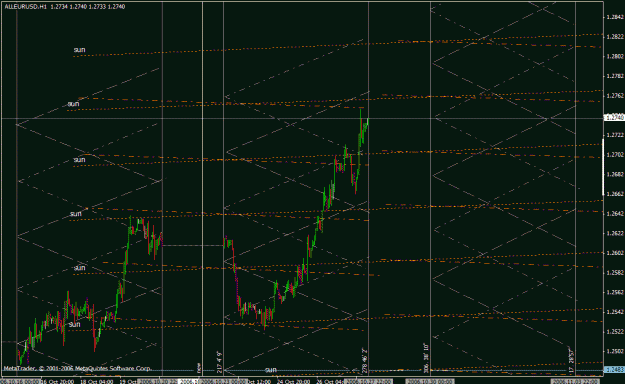Select the 1.2522 price axis label
The image size is (625, 384).
click(x=614, y=332)
